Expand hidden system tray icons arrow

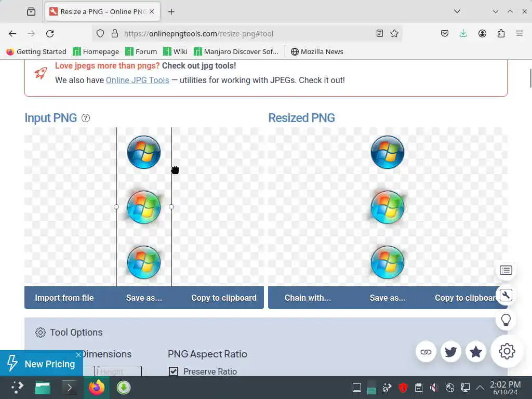tap(480, 388)
